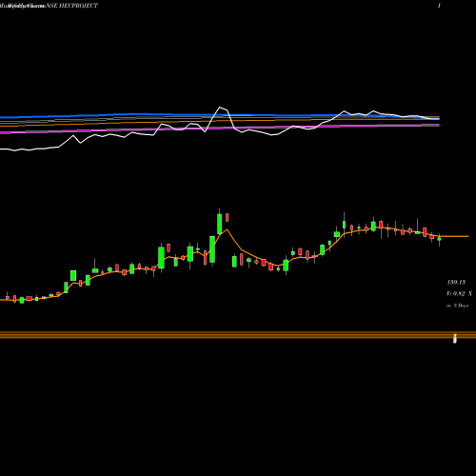Click the tallest green candlestick at the chart peak

pos(219,224)
